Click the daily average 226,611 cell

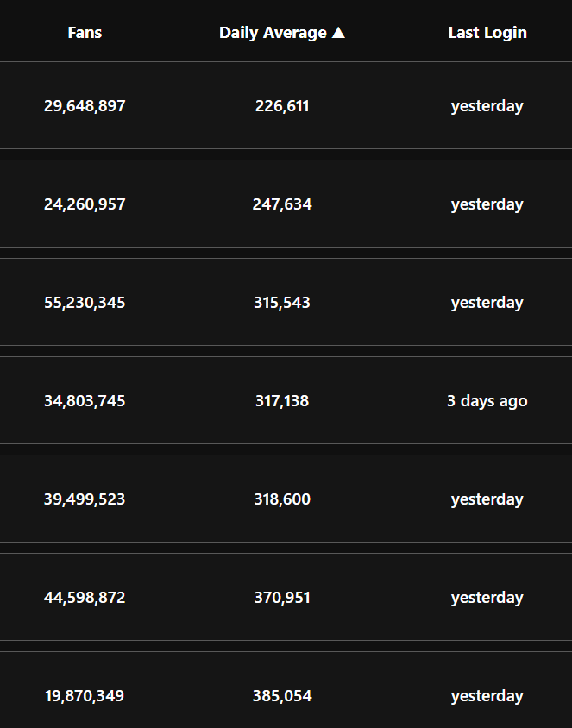[282, 106]
